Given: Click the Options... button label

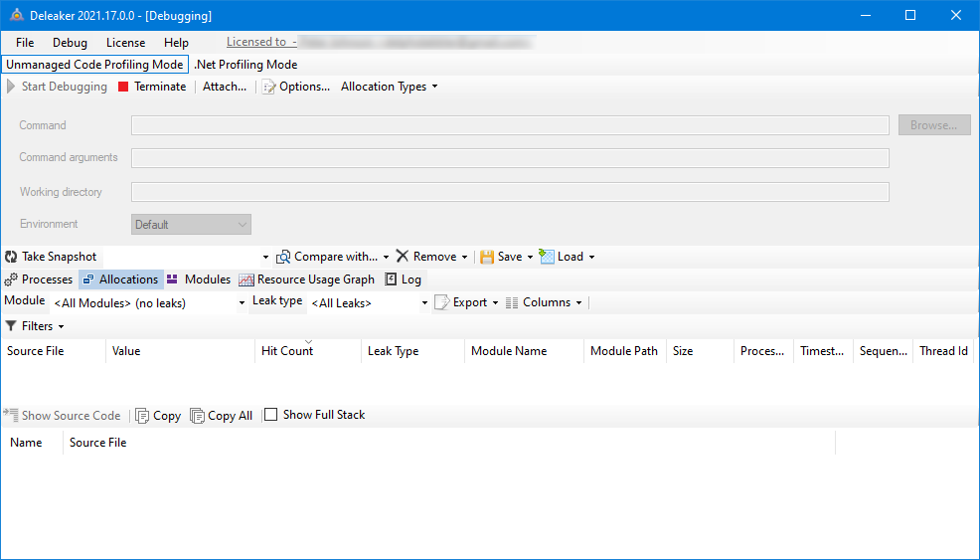Looking at the screenshot, I should (304, 87).
